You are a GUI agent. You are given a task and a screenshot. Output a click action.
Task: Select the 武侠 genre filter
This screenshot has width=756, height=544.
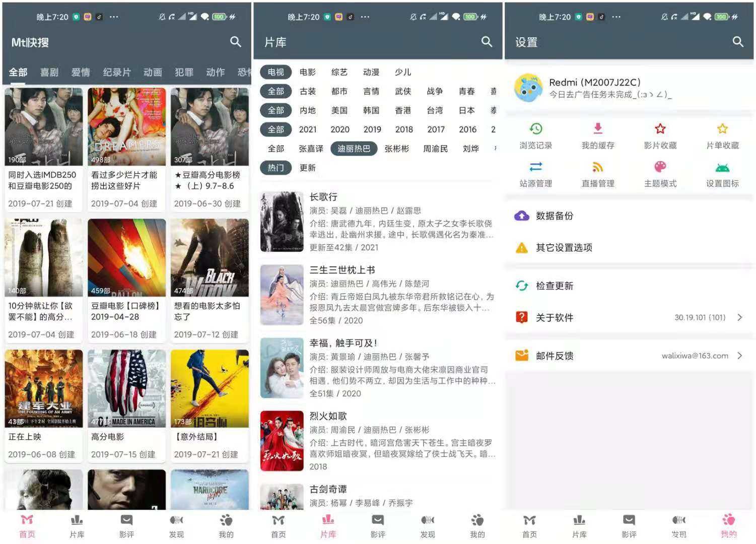(403, 91)
